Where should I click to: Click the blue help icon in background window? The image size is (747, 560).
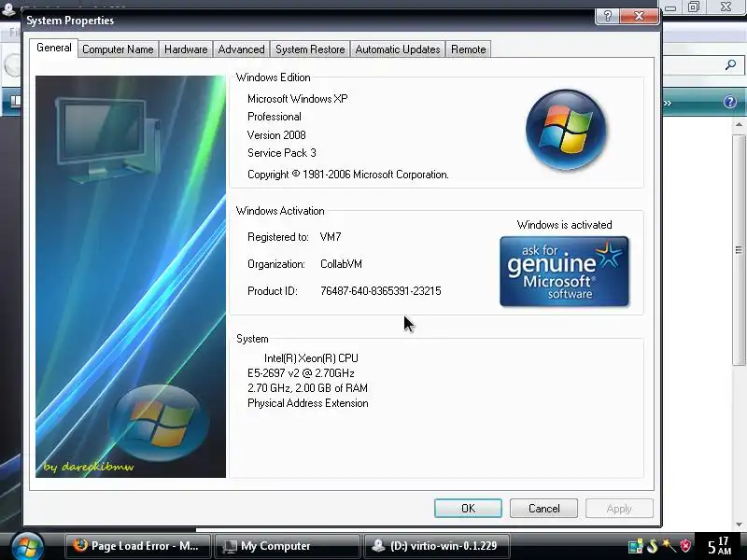[x=730, y=102]
